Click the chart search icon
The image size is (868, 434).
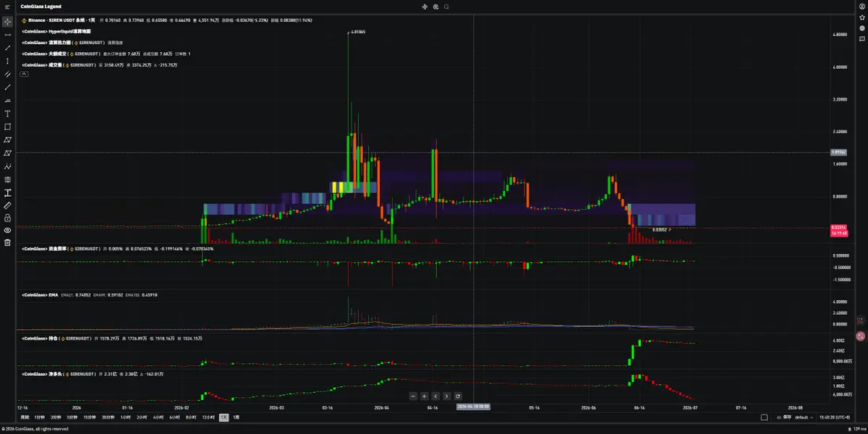(x=446, y=7)
